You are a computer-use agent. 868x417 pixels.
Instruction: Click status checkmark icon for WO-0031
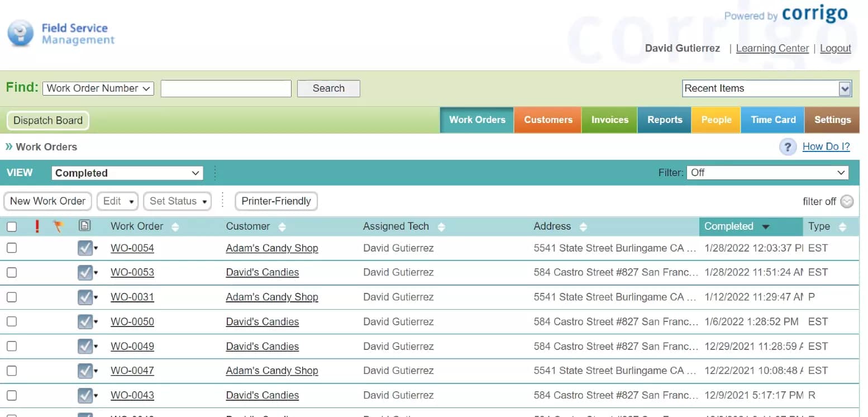(x=85, y=297)
